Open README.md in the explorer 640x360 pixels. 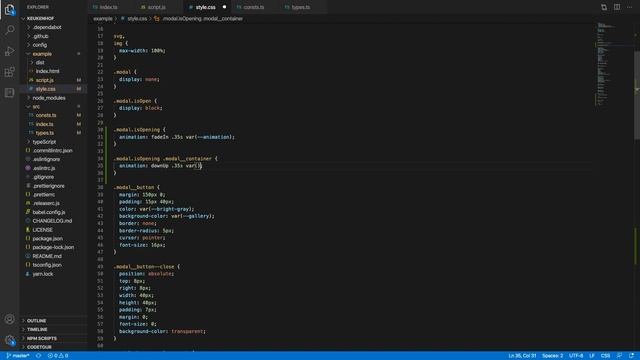[53, 256]
